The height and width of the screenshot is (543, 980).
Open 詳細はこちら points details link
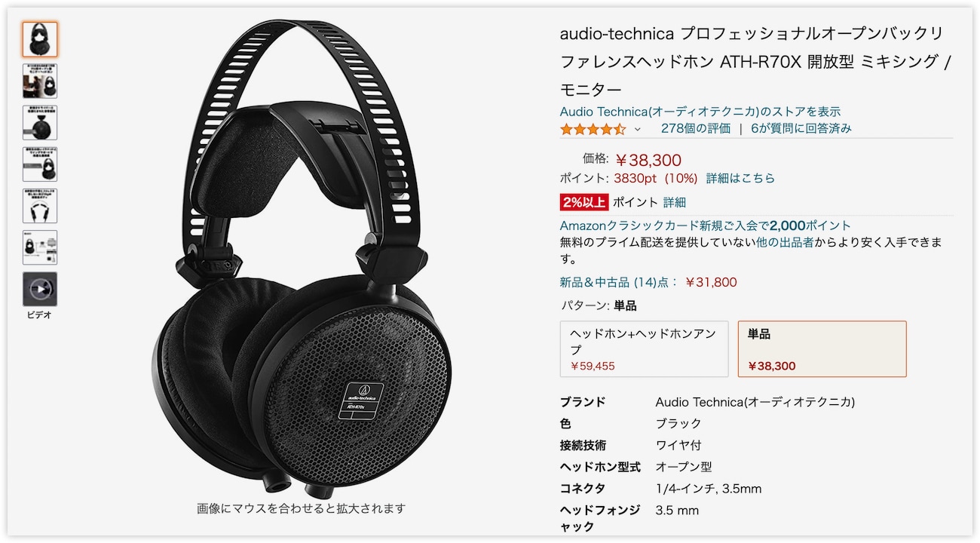click(740, 179)
